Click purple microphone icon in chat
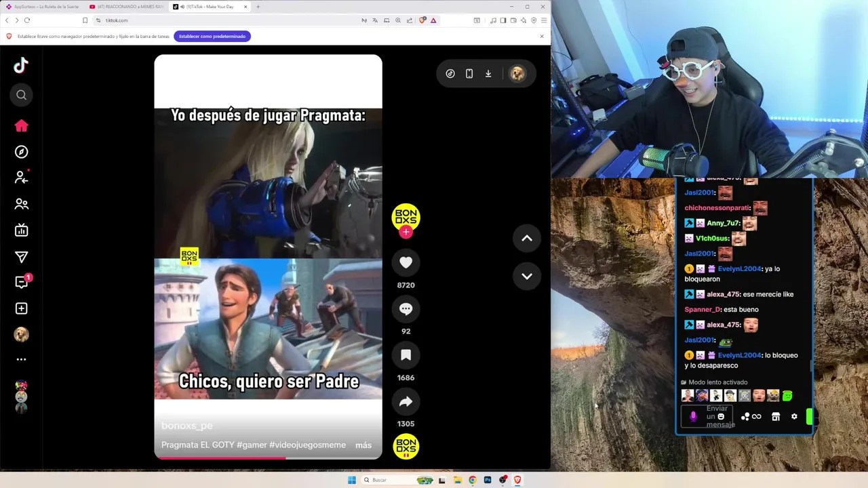The width and height of the screenshot is (868, 488). [x=693, y=417]
